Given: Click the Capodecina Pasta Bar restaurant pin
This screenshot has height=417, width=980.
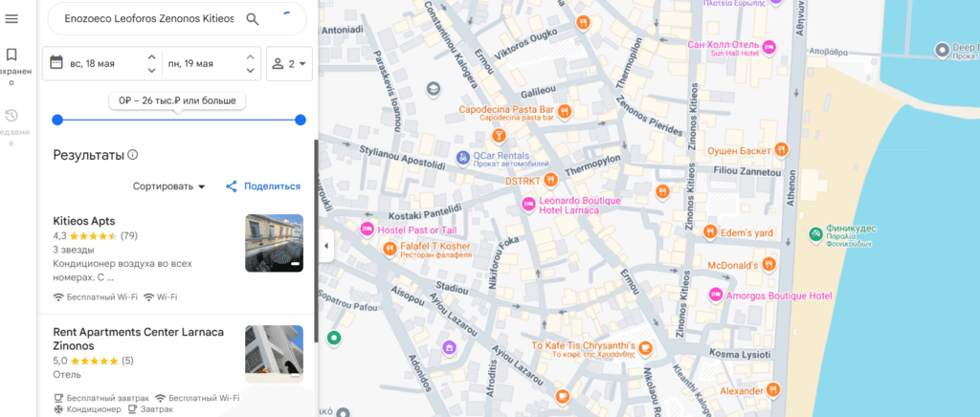Looking at the screenshot, I should [565, 112].
